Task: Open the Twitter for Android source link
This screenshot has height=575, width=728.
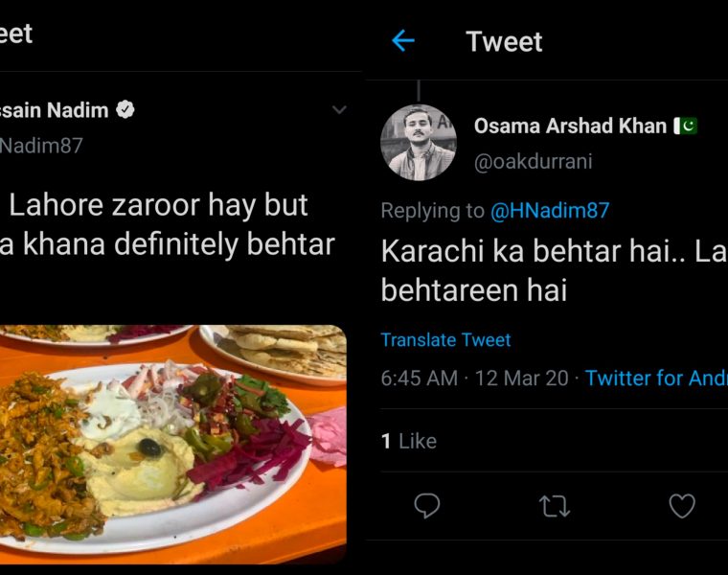Action: (x=655, y=378)
